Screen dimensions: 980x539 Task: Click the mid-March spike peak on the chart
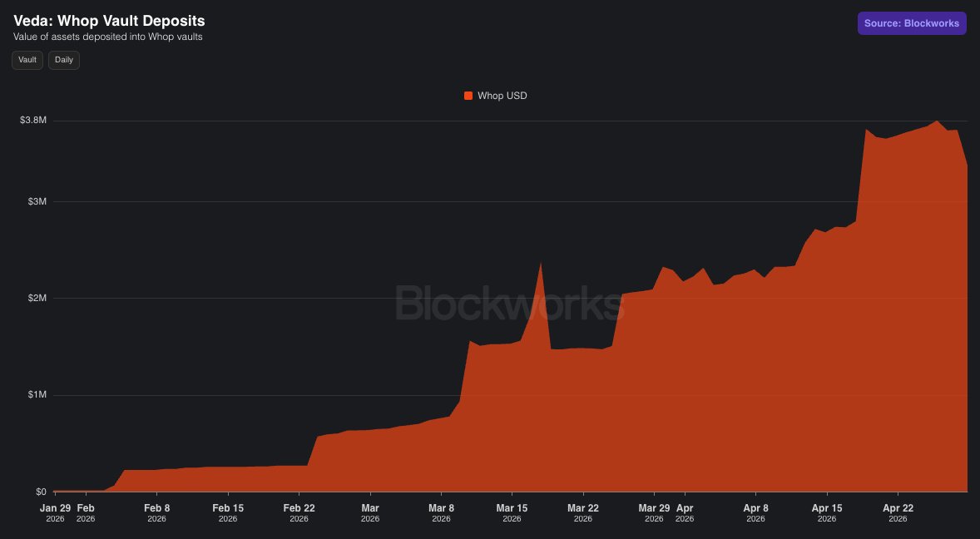coord(541,263)
